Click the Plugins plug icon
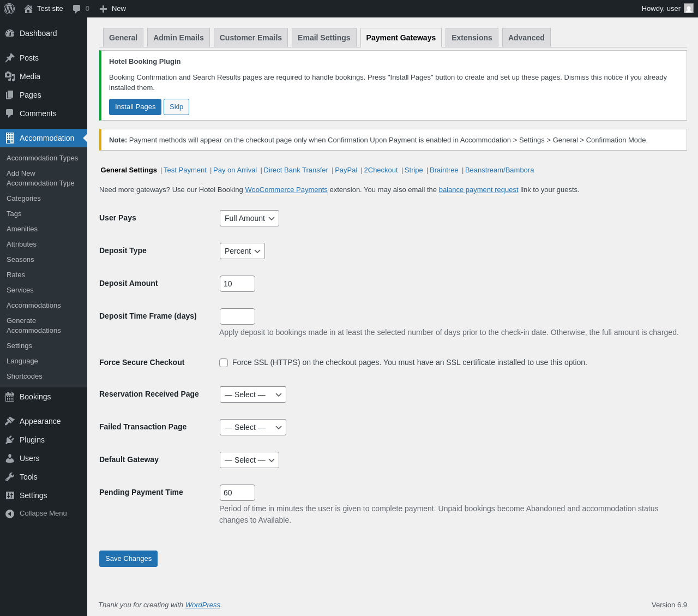Screen dimensions: 698x616 [10, 440]
